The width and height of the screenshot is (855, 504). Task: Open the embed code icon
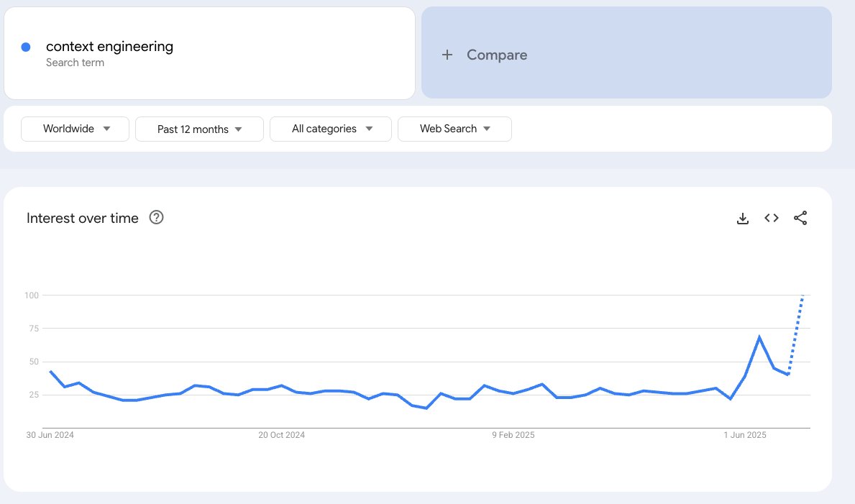[x=771, y=218]
